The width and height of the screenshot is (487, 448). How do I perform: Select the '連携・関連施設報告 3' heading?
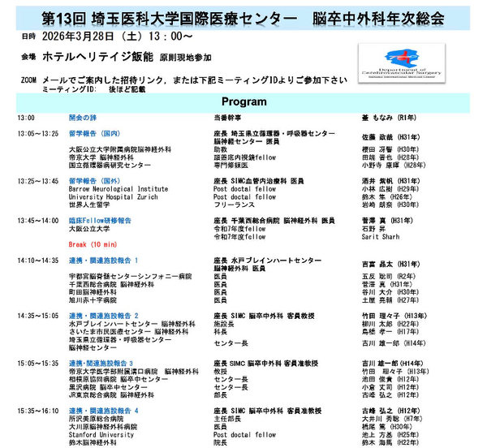coord(101,364)
